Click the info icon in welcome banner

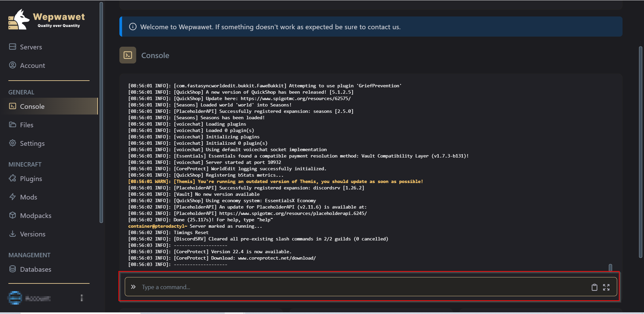click(133, 27)
